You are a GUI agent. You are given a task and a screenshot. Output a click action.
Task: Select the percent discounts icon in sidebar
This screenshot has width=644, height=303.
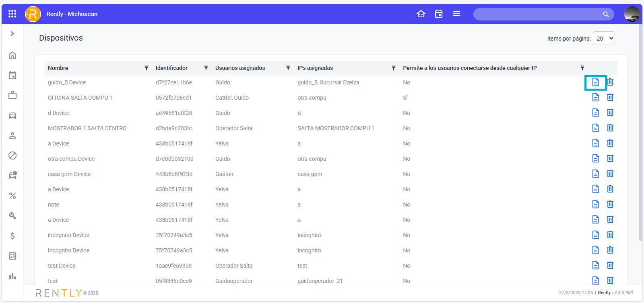coord(12,196)
